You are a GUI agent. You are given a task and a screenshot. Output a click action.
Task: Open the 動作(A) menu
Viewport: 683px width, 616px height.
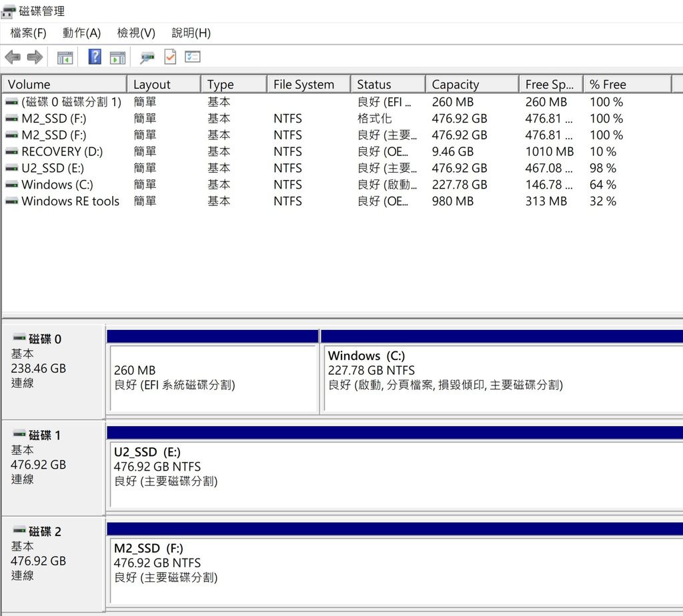[81, 33]
